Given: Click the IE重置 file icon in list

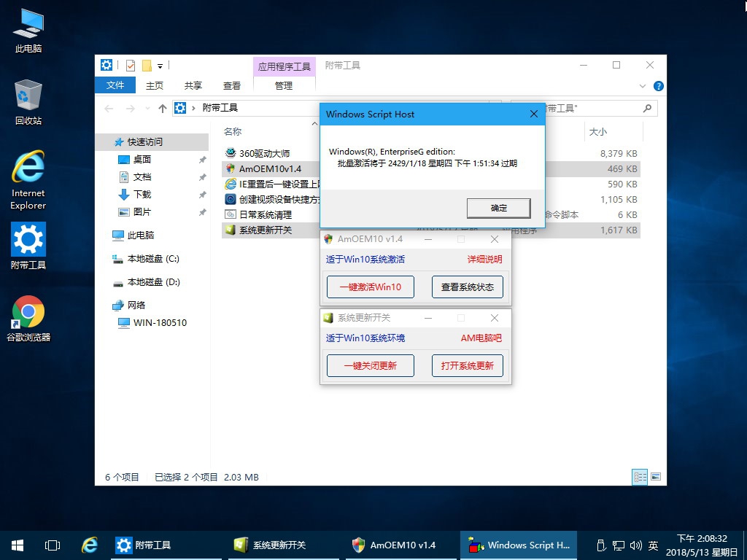Looking at the screenshot, I should click(231, 184).
